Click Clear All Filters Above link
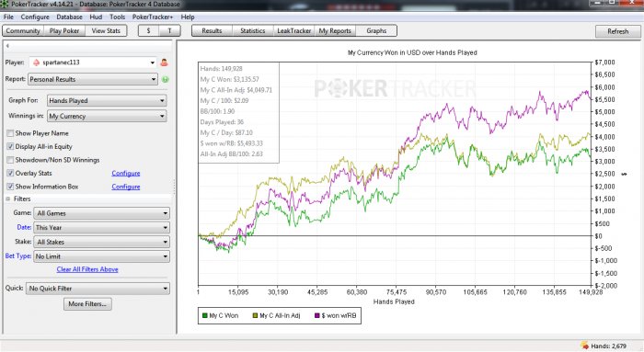The height and width of the screenshot is (352, 644). [x=87, y=269]
